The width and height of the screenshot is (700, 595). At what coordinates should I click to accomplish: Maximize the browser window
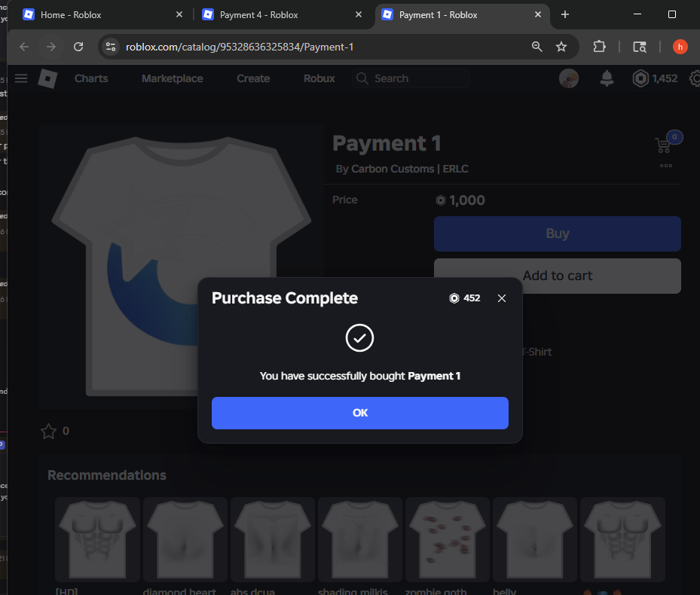click(x=672, y=14)
